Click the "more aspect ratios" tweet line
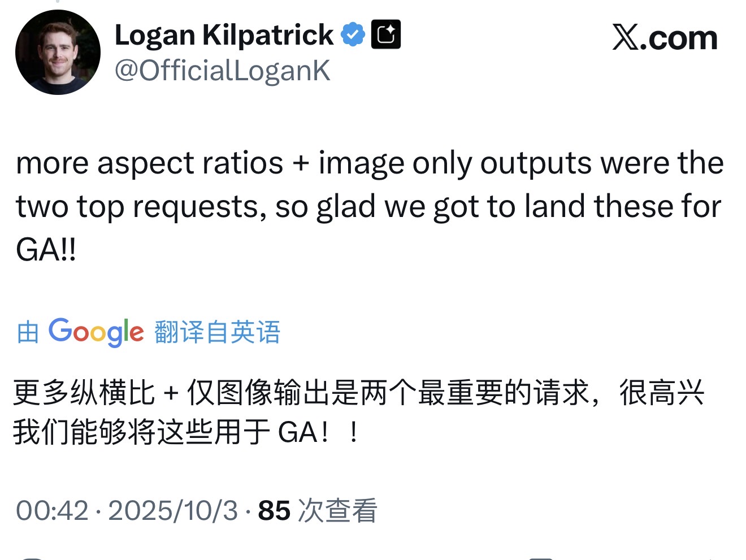 149,163
